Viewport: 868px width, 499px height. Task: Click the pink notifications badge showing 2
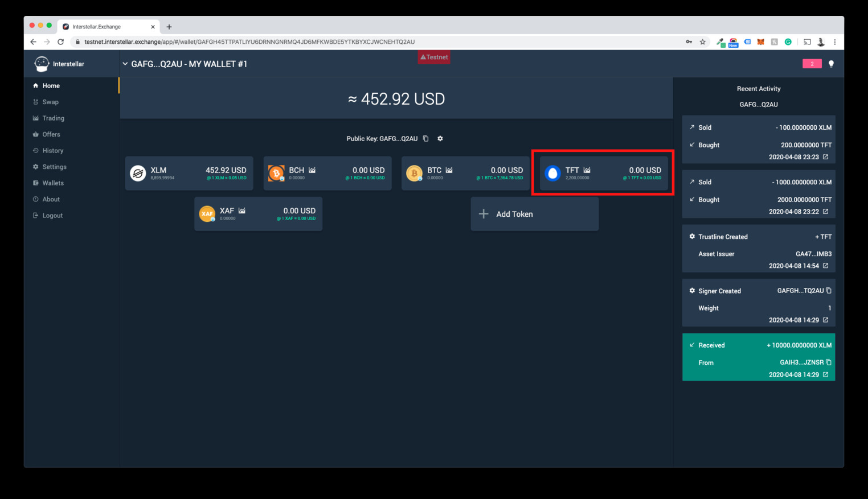pos(812,64)
